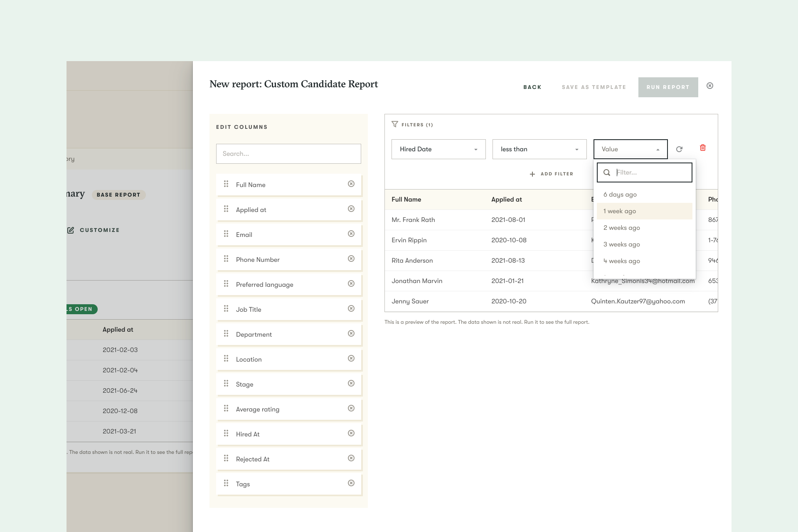The image size is (798, 532).
Task: Collapse the Value dropdown
Action: pos(630,149)
